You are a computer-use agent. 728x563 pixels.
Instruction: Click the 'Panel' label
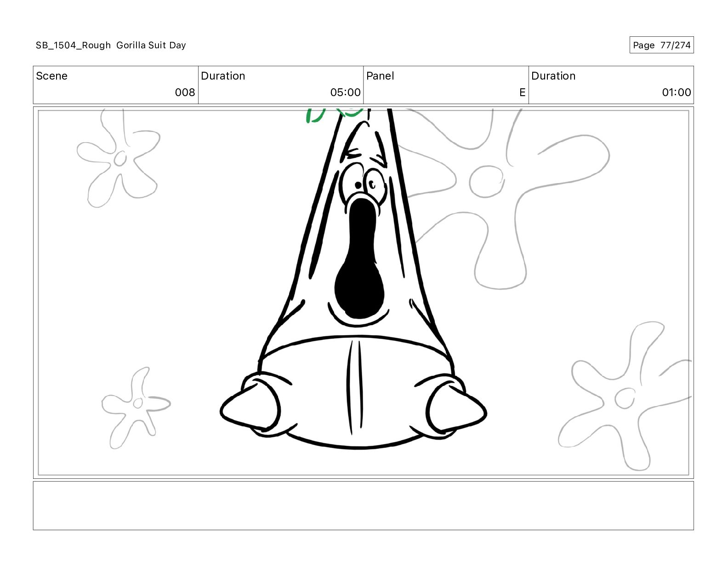point(380,76)
